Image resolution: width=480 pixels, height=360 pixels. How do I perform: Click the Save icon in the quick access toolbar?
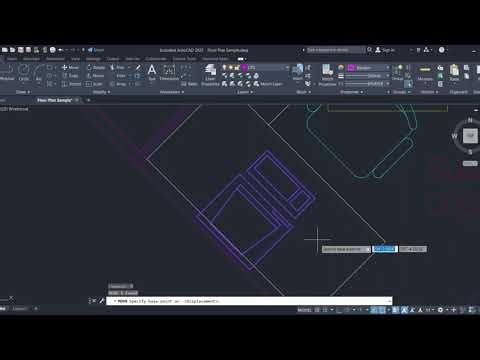(x=21, y=50)
